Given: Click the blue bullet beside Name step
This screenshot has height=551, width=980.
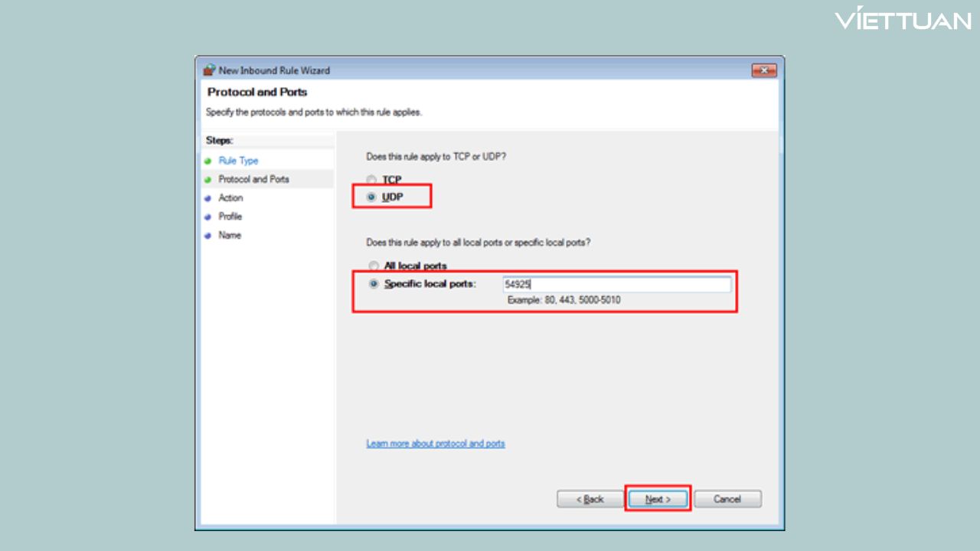Looking at the screenshot, I should pyautogui.click(x=207, y=236).
